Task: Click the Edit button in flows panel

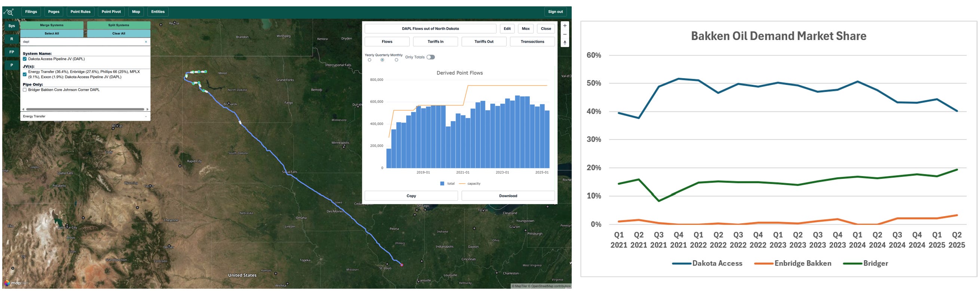Action: (507, 28)
